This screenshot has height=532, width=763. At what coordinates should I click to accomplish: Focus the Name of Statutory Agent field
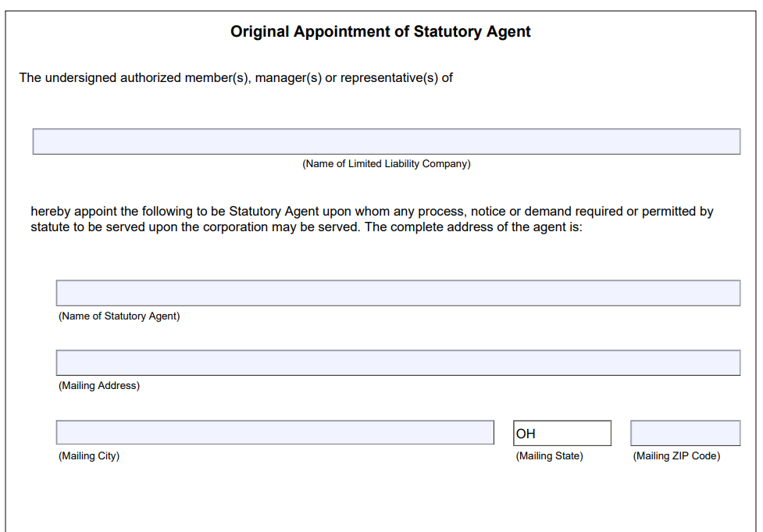pos(398,293)
